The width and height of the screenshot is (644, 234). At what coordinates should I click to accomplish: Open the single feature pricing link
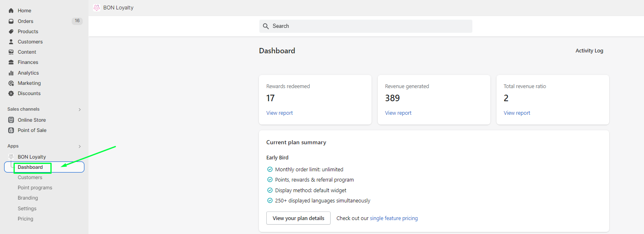pos(394,218)
